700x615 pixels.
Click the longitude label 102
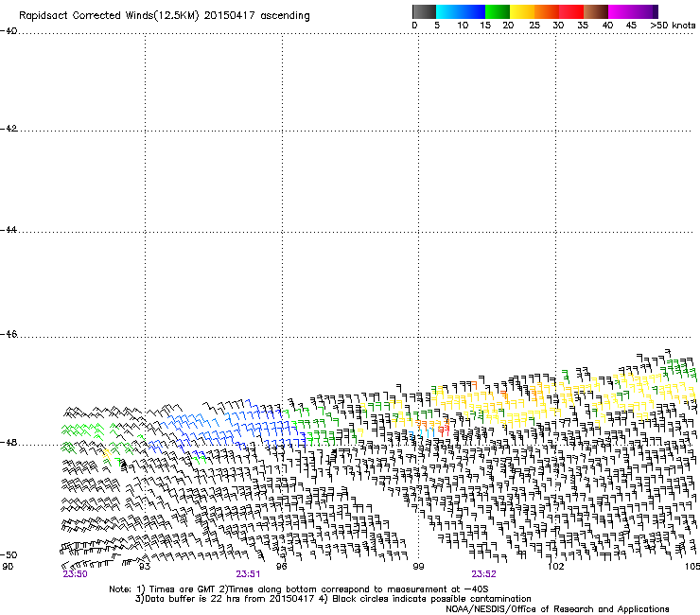(x=555, y=567)
